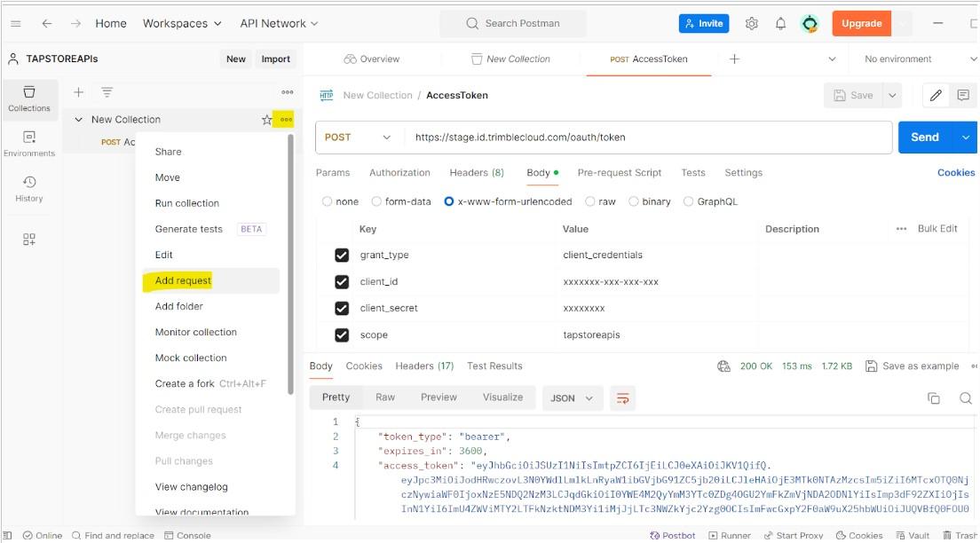
Task: Star the New Collection favorite icon
Action: (266, 120)
